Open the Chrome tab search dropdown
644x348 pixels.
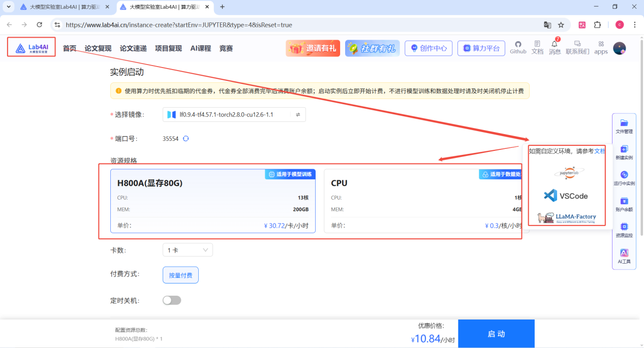click(8, 7)
